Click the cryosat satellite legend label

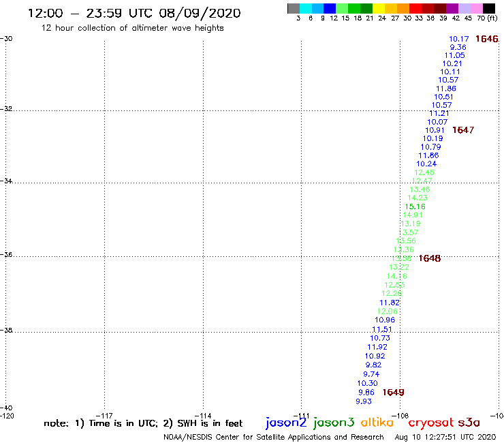pos(431,423)
